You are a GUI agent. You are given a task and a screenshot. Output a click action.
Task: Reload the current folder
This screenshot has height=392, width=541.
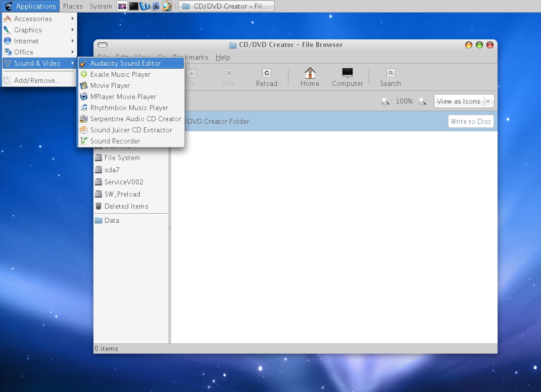tap(266, 77)
